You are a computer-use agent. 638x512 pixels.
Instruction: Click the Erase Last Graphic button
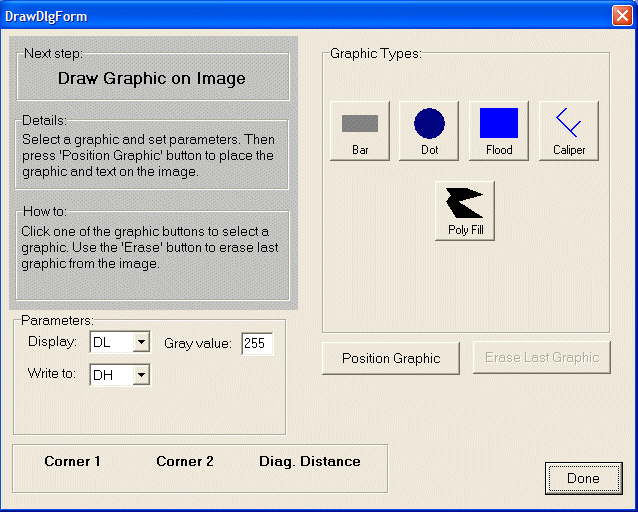click(541, 358)
